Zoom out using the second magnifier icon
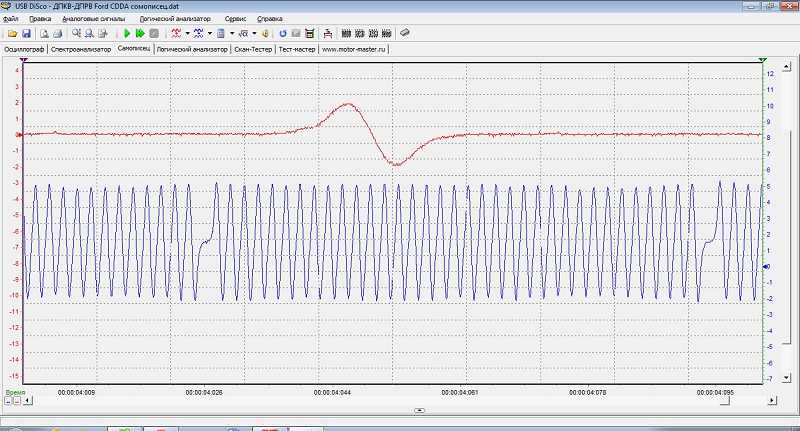Viewport: 800px width, 431px height. coord(89,34)
